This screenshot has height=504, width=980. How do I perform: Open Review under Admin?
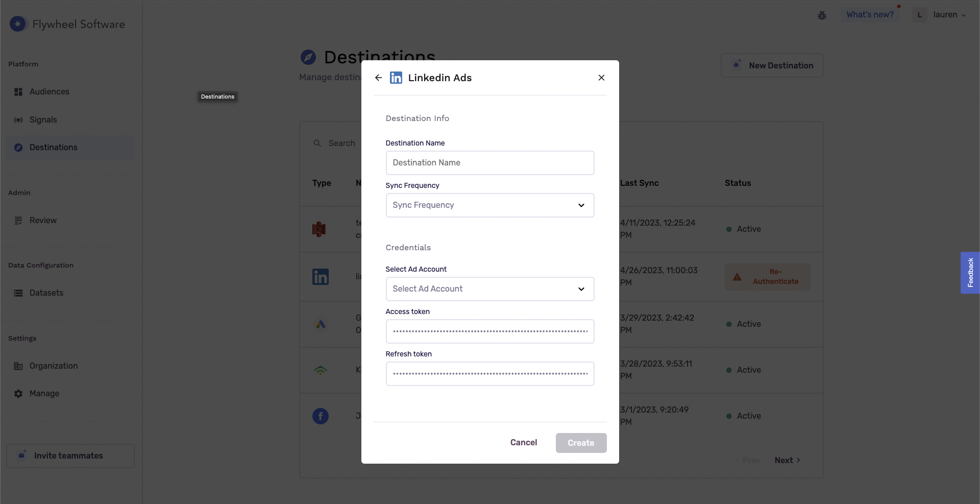pos(70,221)
